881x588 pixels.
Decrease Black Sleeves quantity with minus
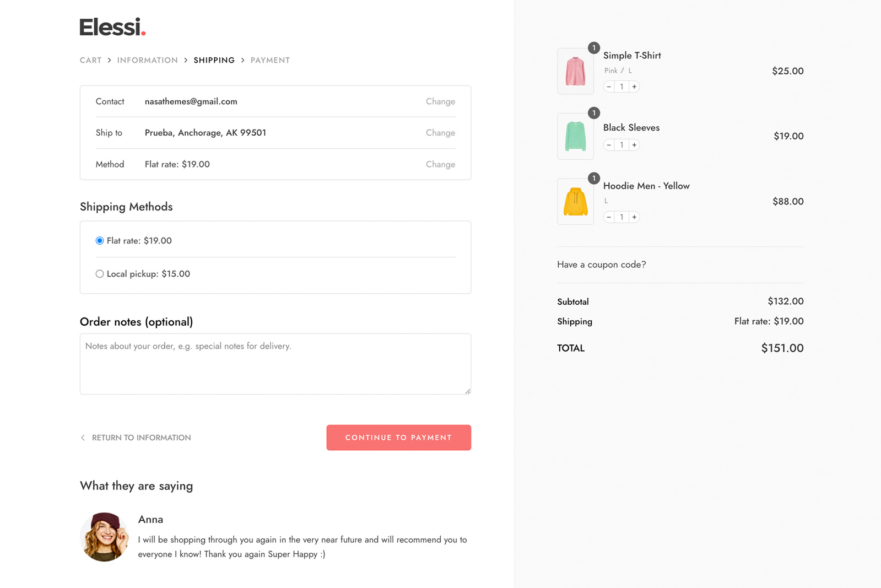click(x=609, y=145)
